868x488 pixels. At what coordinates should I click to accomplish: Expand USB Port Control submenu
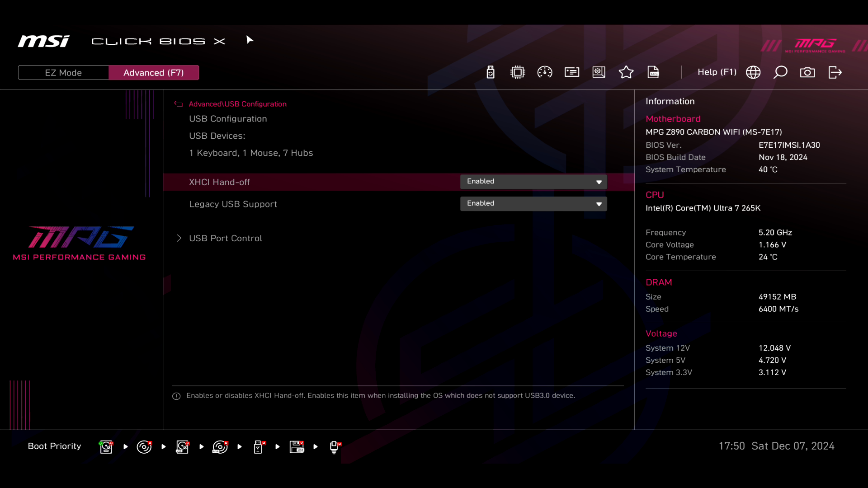[225, 238]
